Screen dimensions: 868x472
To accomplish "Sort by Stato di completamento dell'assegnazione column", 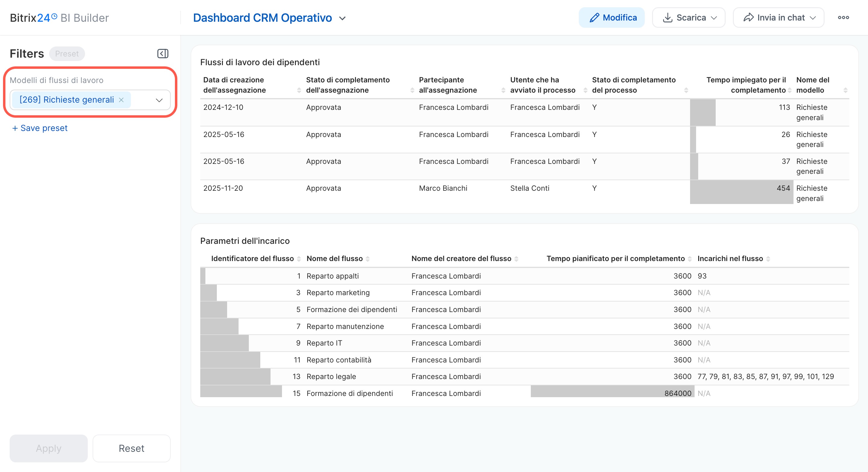I will [412, 90].
